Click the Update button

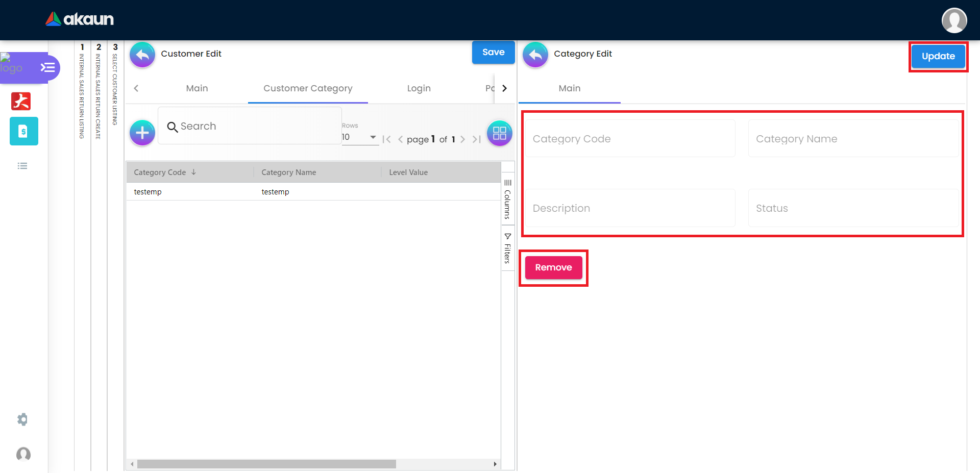[x=938, y=56]
